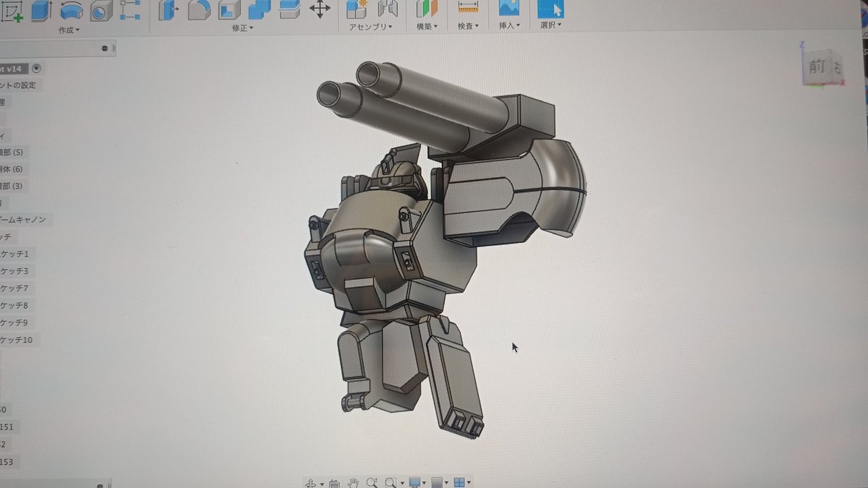Select the ントの設定 browser item
Viewport: 868px width, 488px height.
(20, 85)
